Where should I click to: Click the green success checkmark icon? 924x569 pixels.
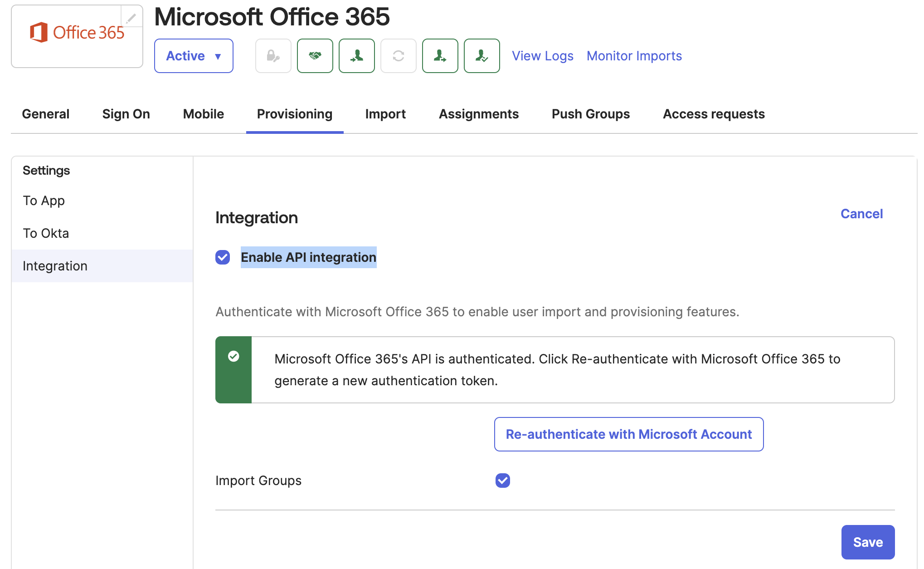click(x=233, y=356)
